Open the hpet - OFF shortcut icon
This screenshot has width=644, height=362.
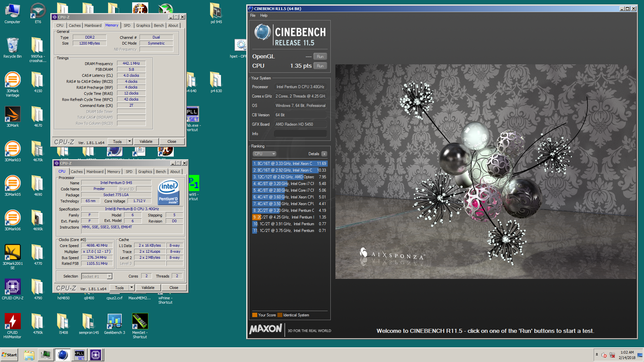coord(239,48)
